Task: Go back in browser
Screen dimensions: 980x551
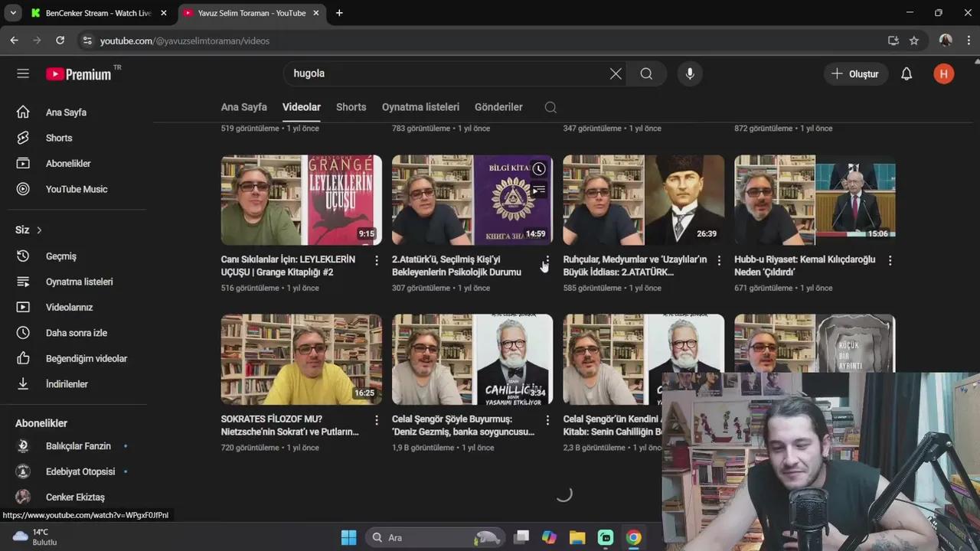Action: [14, 41]
